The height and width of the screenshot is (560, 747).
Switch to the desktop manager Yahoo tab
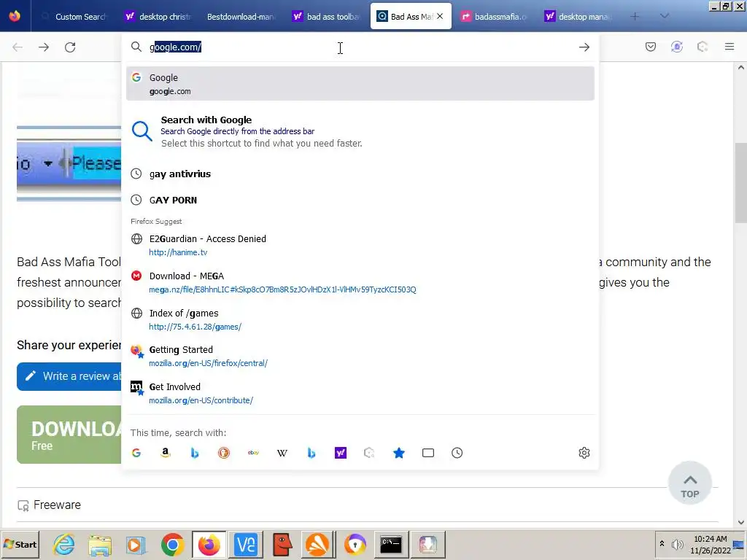(x=578, y=17)
